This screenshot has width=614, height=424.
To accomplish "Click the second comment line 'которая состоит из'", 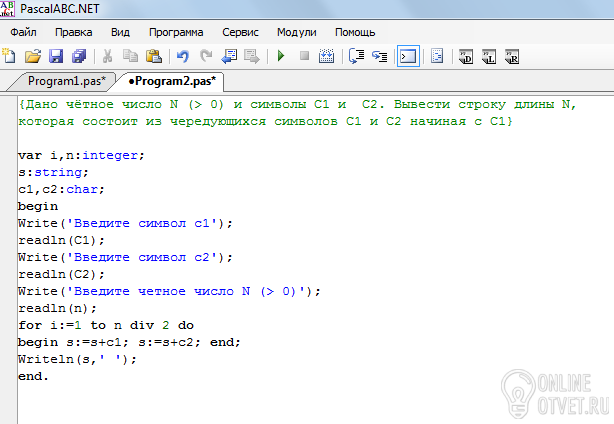I will click(265, 121).
